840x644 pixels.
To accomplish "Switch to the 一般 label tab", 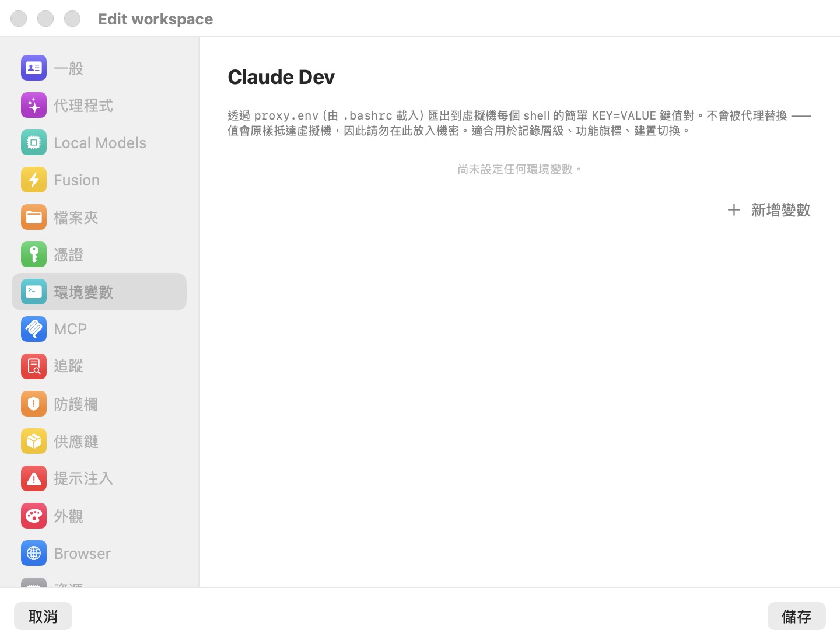I will click(x=68, y=68).
